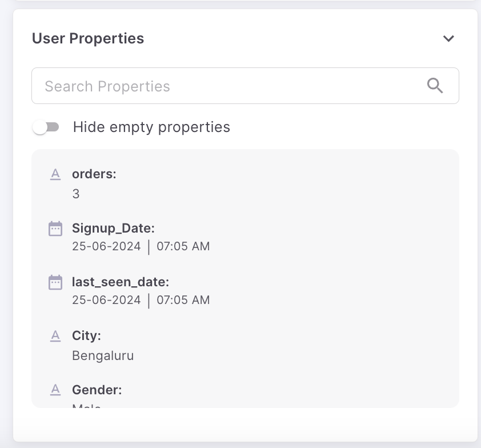Click the magnifier search icon

tap(435, 86)
